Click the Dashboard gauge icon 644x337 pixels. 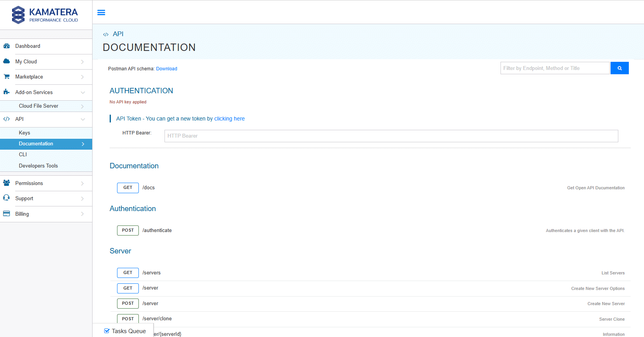[7, 46]
